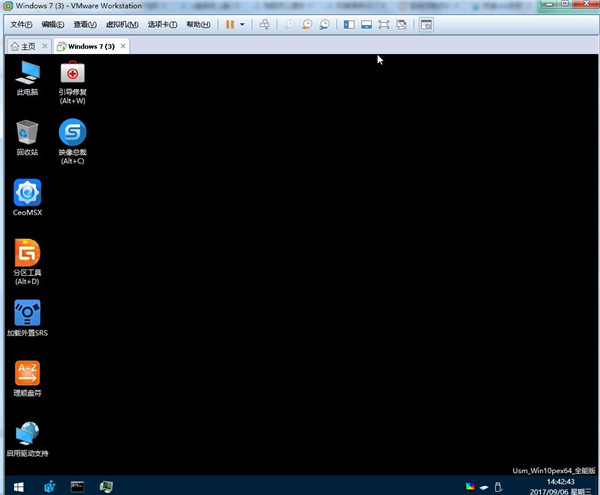Click the taskbar clock 14:42:43
Image resolution: width=600 pixels, height=495 pixels.
[x=560, y=482]
